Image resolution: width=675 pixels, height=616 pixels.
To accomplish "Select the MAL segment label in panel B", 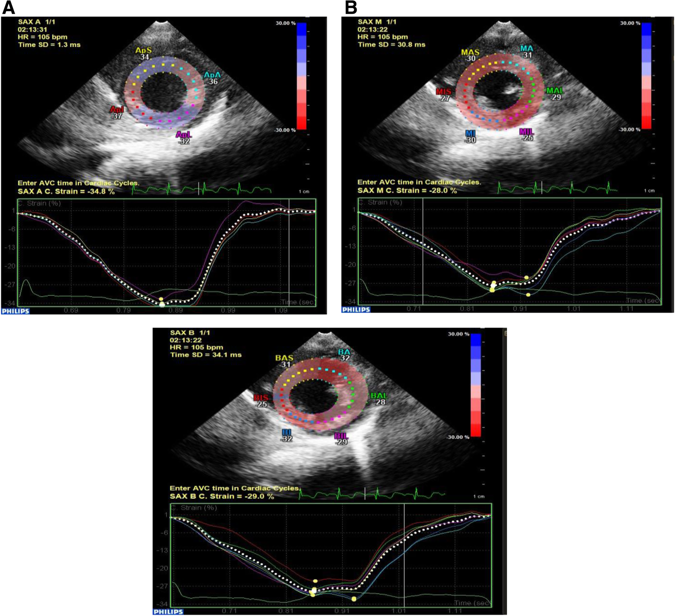I will tap(555, 91).
